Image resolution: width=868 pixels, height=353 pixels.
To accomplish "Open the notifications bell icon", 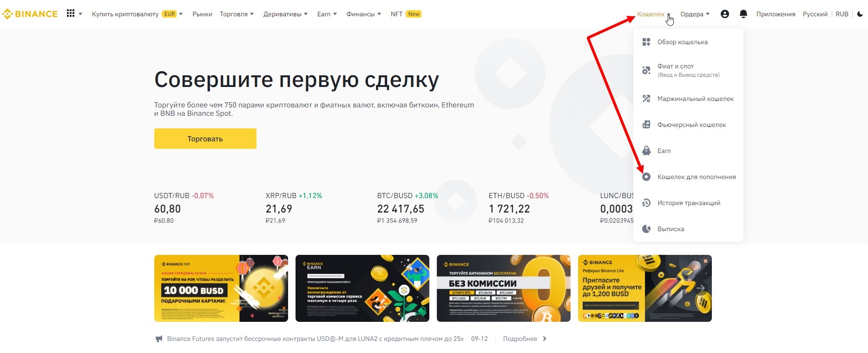I will pyautogui.click(x=743, y=14).
